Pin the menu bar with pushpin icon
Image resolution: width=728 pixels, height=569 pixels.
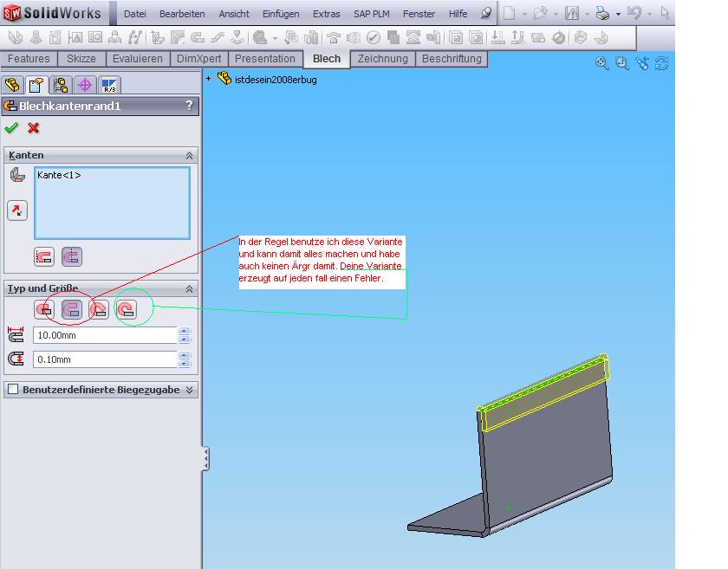pos(485,14)
